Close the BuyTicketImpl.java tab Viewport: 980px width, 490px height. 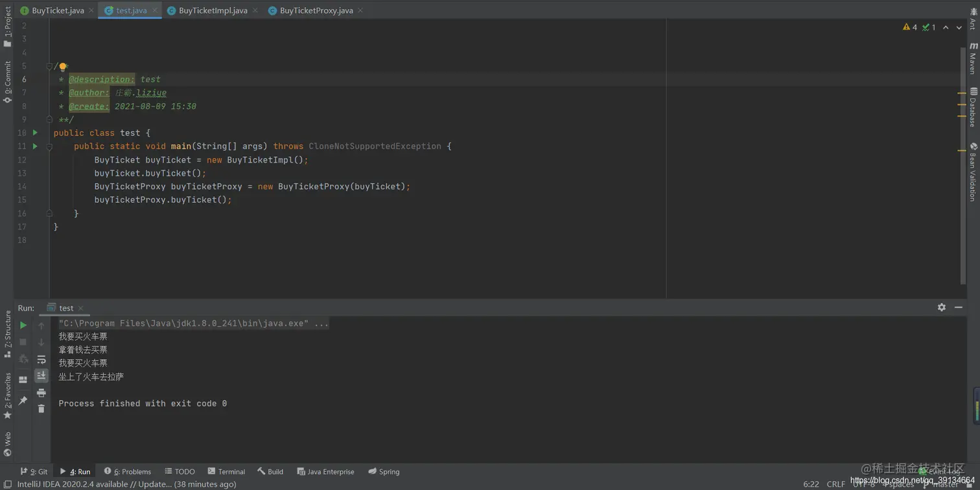pos(255,10)
